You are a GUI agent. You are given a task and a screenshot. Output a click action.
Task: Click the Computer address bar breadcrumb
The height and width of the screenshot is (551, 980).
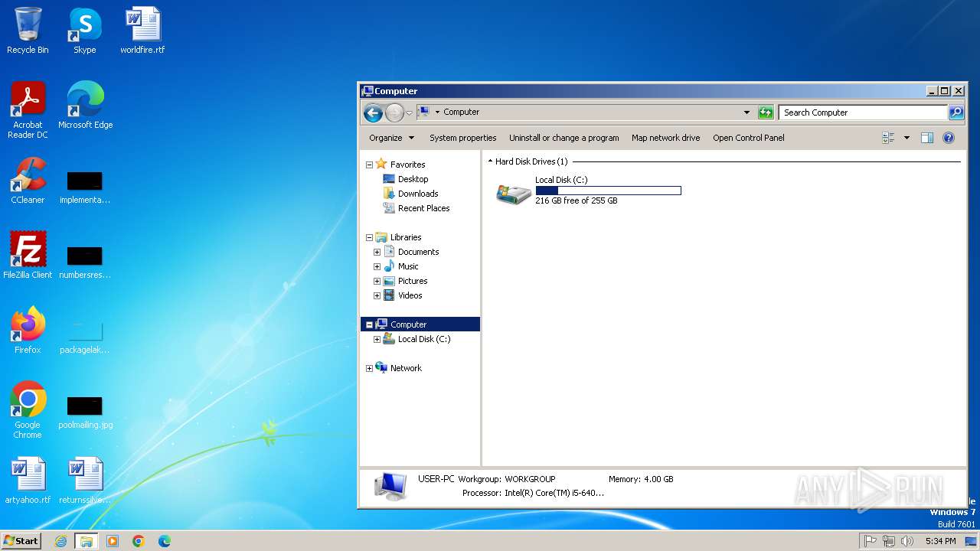click(461, 112)
